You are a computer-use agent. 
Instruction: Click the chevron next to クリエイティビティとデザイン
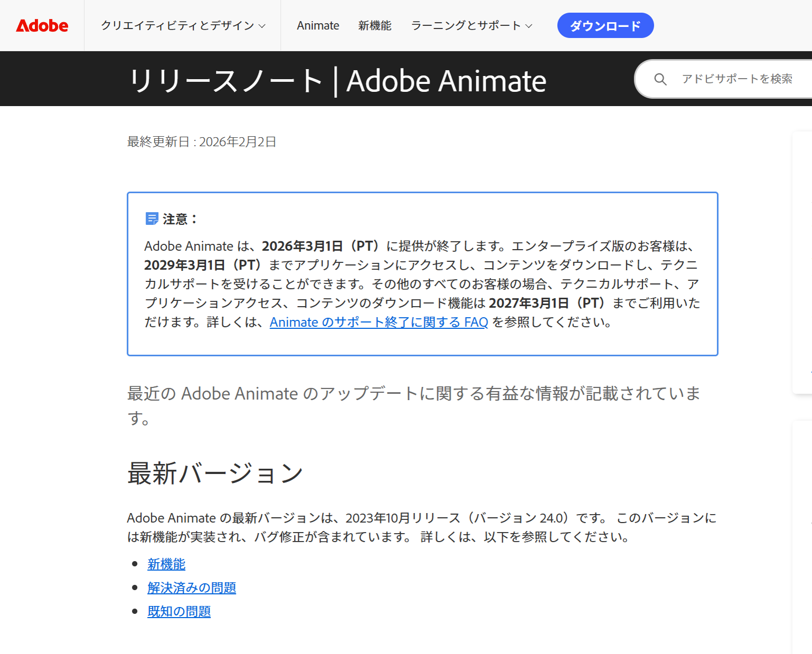(x=262, y=26)
